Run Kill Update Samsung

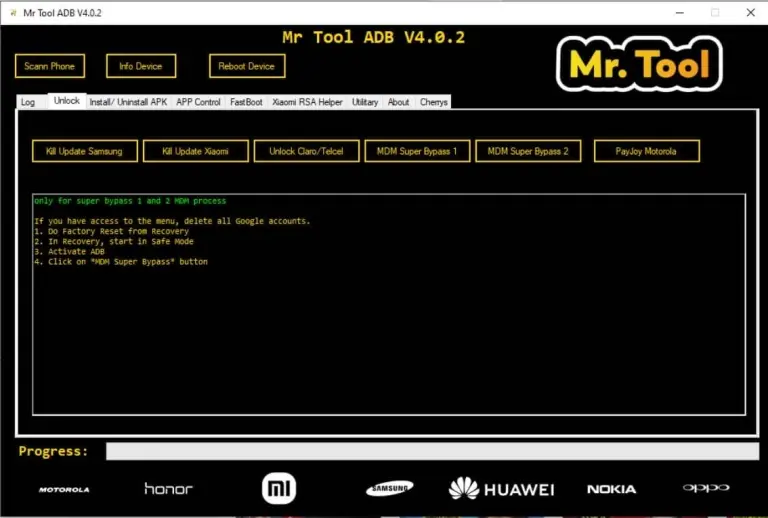click(x=85, y=151)
